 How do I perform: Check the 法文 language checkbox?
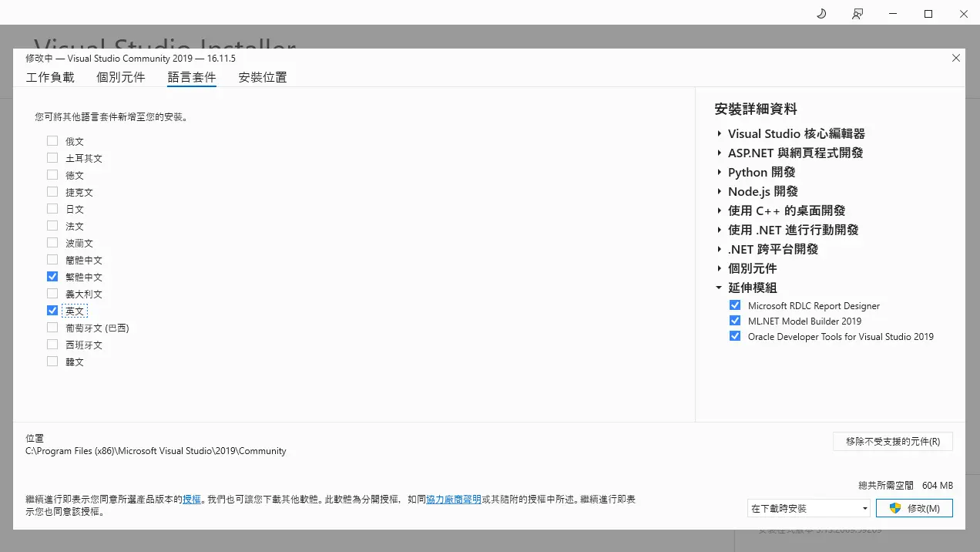pyautogui.click(x=52, y=226)
